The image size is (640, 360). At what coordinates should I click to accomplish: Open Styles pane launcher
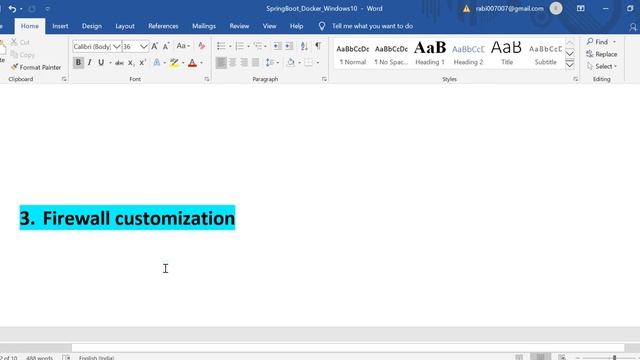(576, 79)
